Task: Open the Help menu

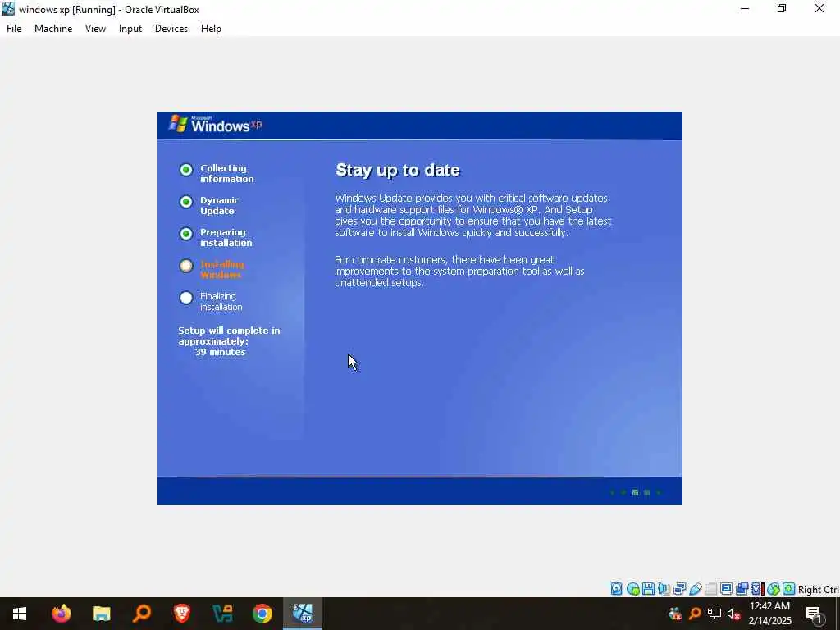Action: tap(211, 29)
